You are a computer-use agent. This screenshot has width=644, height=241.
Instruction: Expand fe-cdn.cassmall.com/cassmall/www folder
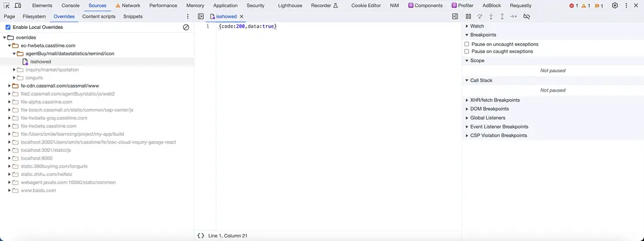pos(9,86)
